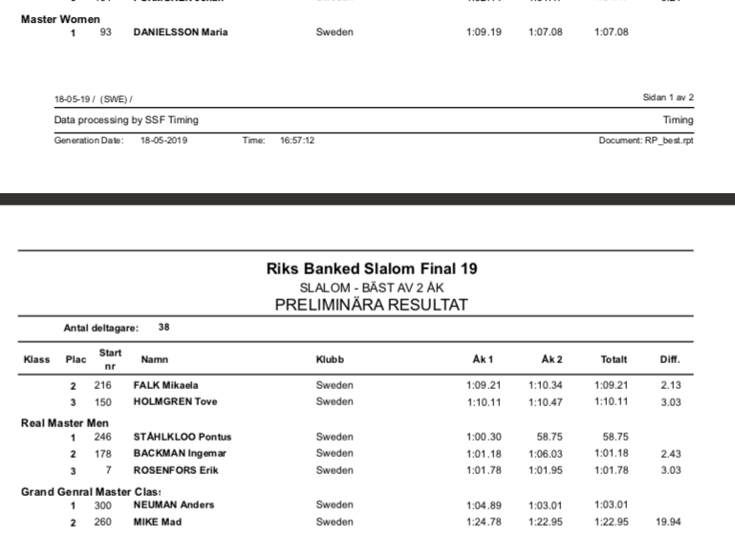Click the Klubb column header

tap(330, 359)
